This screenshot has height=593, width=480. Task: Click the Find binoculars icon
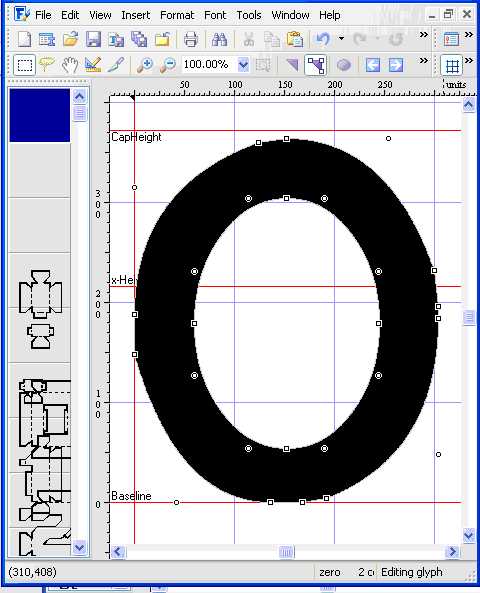(219, 39)
